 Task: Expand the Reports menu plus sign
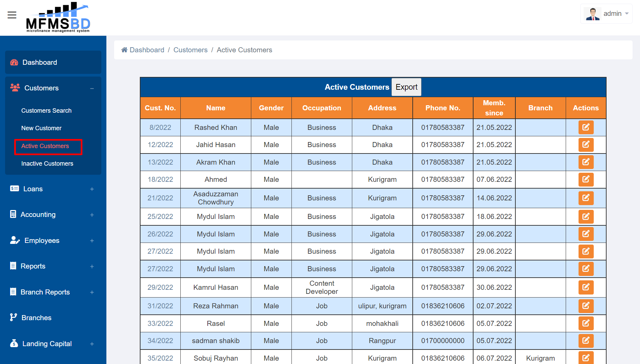point(92,267)
